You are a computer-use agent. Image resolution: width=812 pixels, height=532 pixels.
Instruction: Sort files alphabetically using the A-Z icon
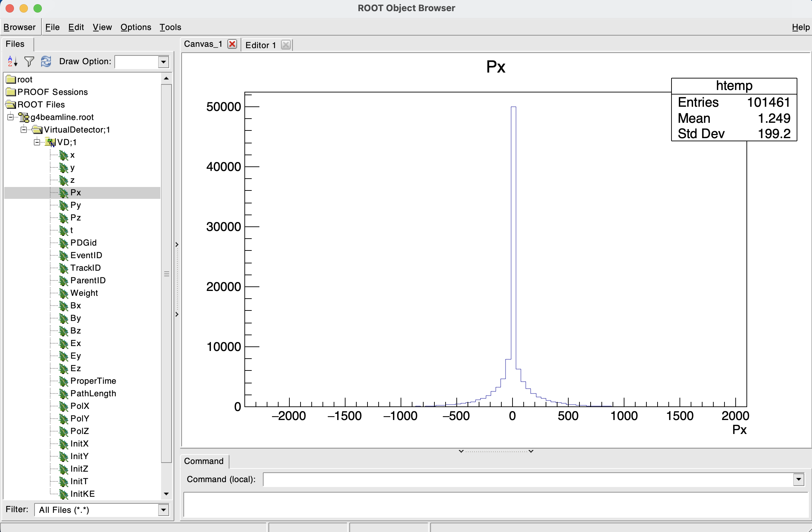tap(12, 61)
